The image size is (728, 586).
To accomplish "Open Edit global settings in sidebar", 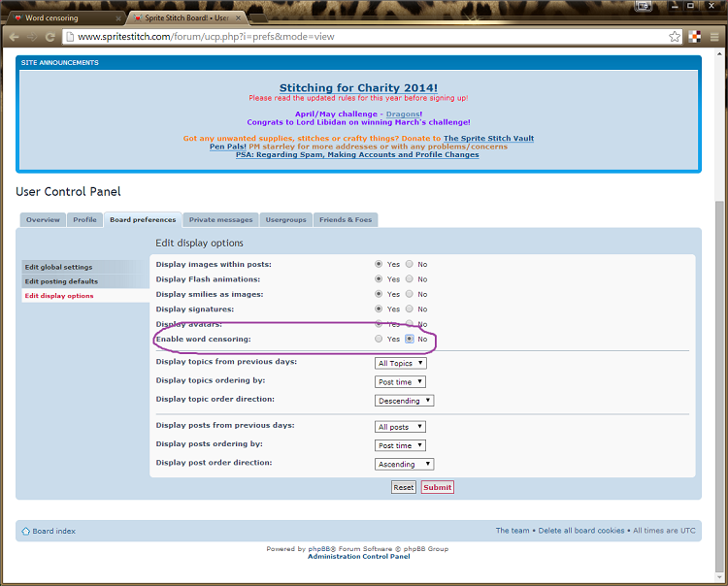I will coord(59,267).
